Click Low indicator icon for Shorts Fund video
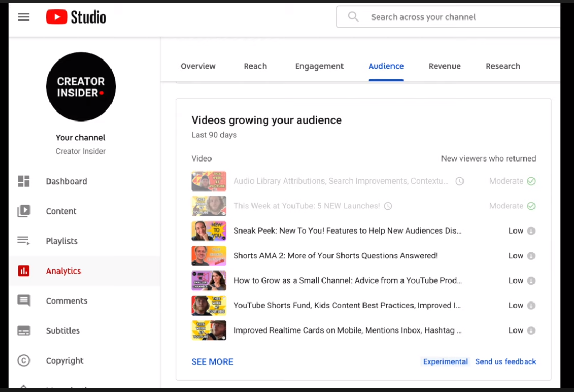The height and width of the screenshot is (392, 574). (x=531, y=306)
